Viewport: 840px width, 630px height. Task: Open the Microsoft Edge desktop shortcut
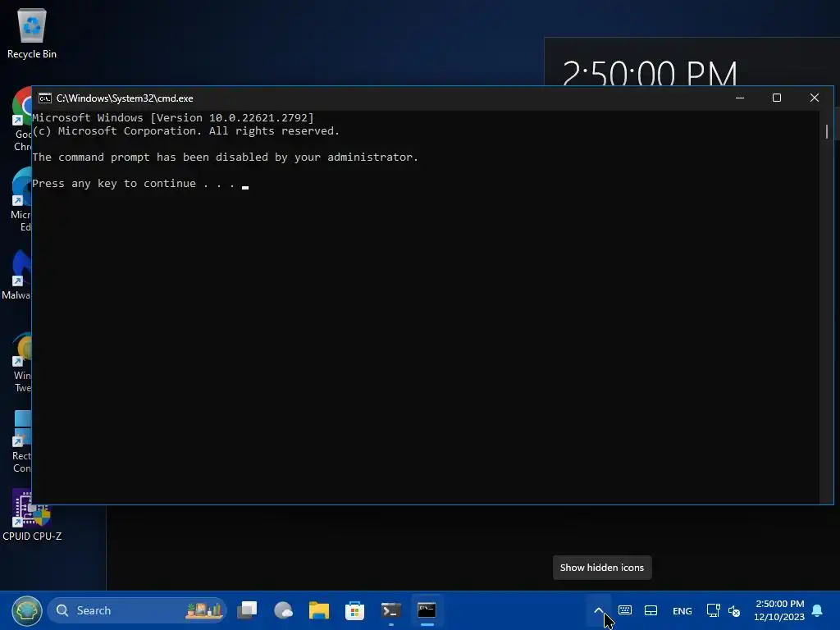(21, 199)
